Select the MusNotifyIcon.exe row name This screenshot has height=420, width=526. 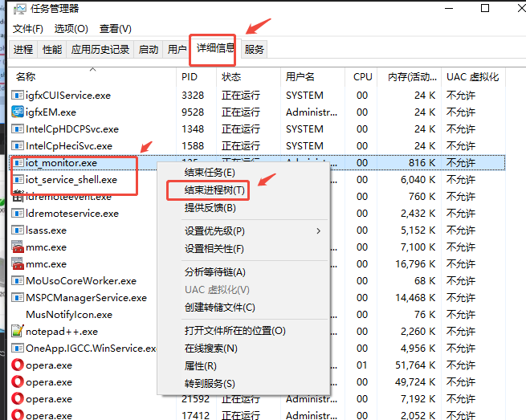[x=69, y=315]
